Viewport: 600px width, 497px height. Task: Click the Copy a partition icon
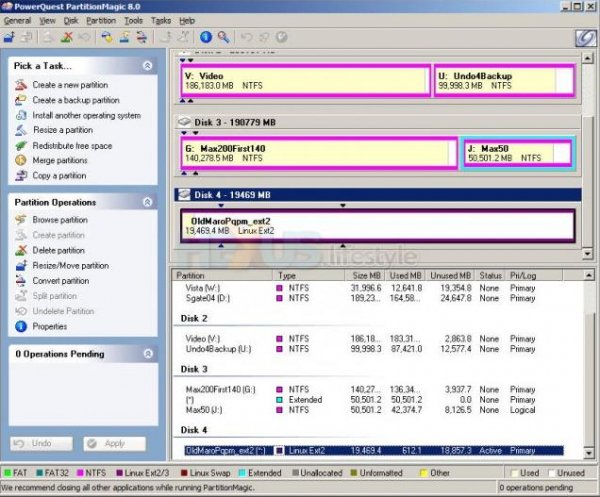(21, 176)
